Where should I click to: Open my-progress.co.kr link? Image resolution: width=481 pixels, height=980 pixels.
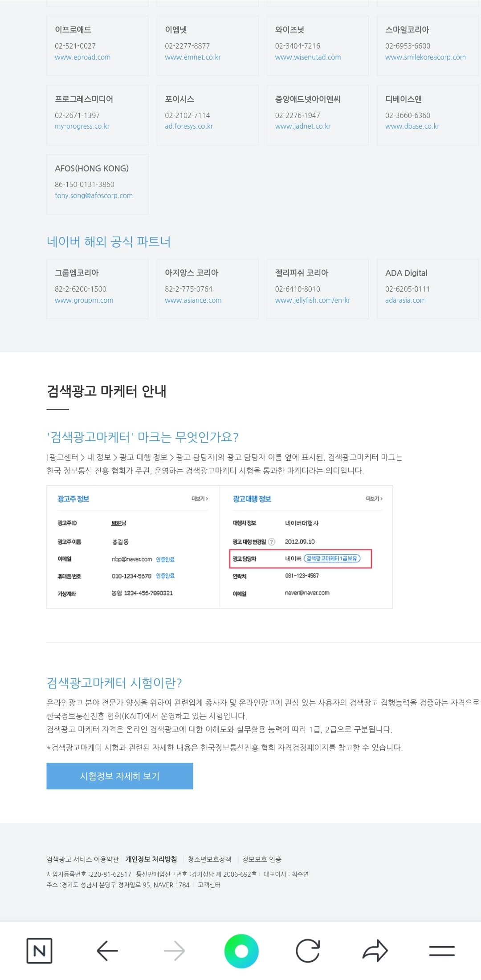click(82, 126)
